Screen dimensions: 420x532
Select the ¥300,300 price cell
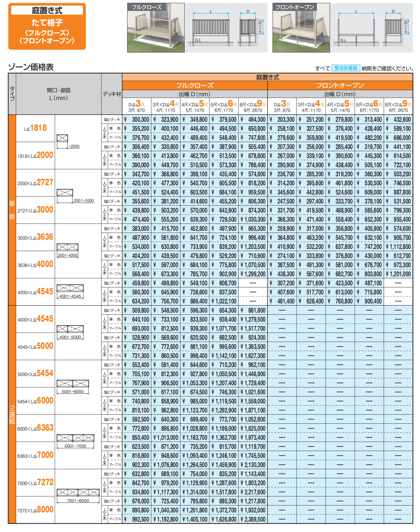pyautogui.click(x=137, y=120)
